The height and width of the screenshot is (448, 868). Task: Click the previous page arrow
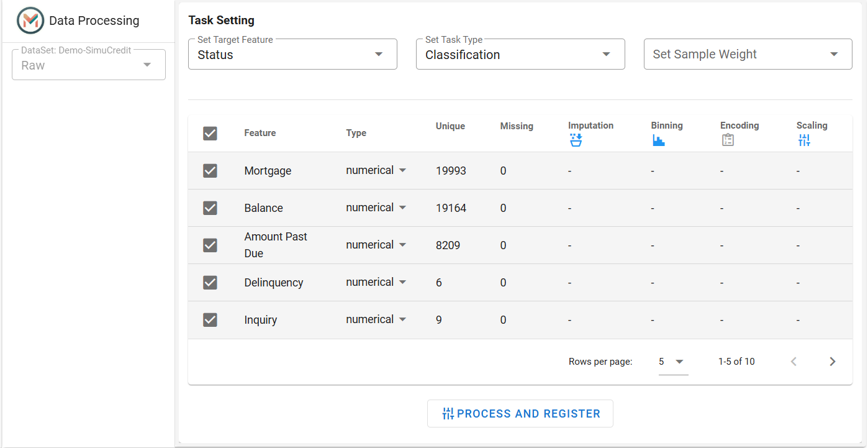793,362
